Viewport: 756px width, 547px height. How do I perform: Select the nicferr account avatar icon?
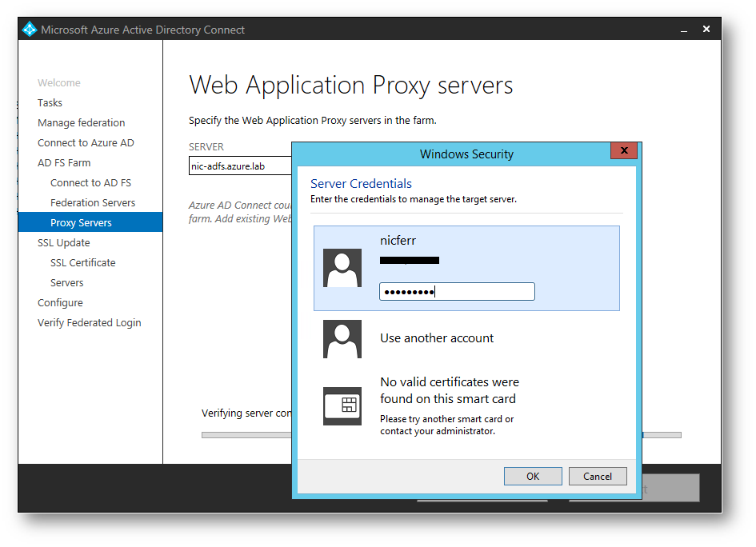(342, 268)
